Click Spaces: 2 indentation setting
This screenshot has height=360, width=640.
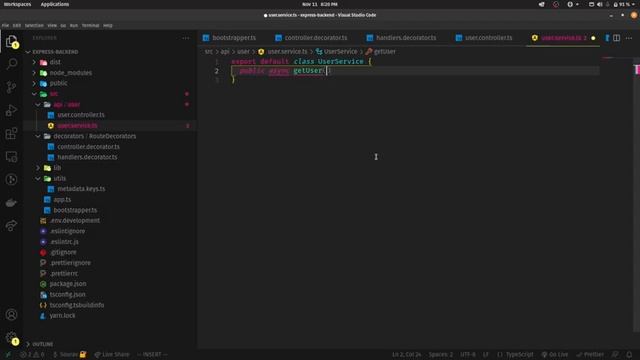[440, 355]
